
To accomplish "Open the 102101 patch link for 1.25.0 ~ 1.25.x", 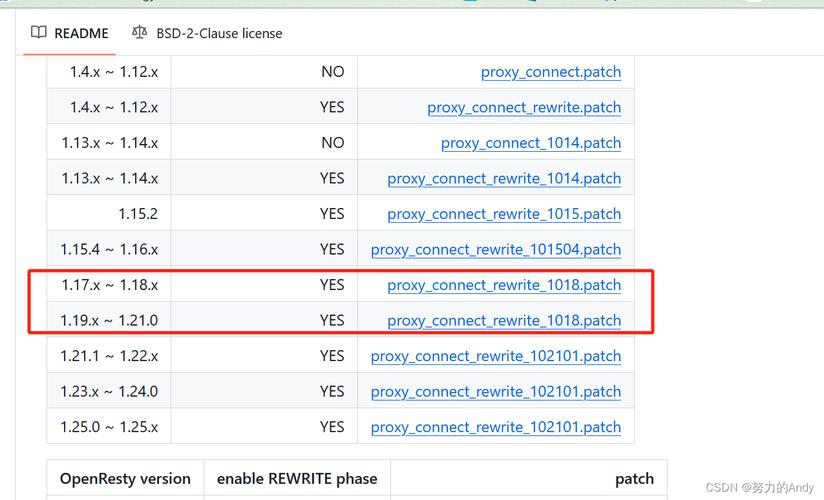I will coord(496,427).
